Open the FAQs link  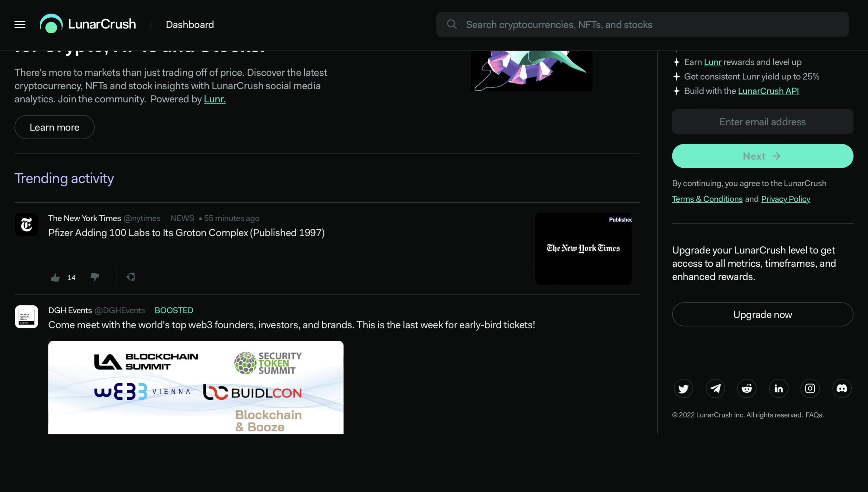pos(814,415)
